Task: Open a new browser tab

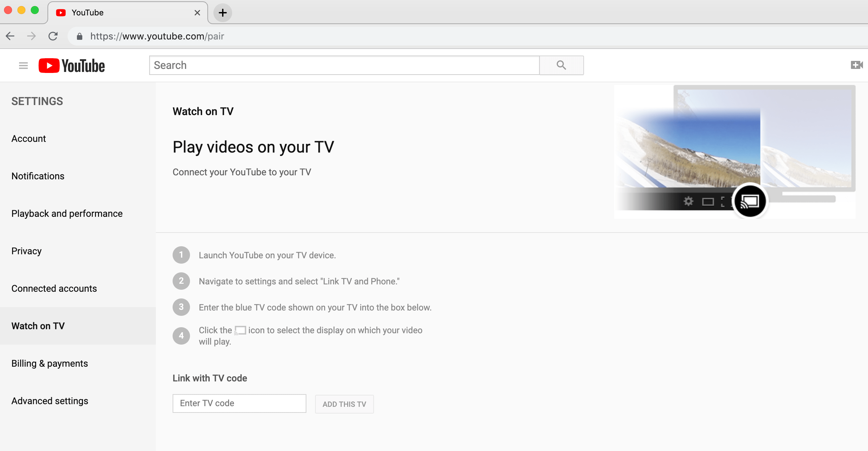Action: click(x=222, y=13)
